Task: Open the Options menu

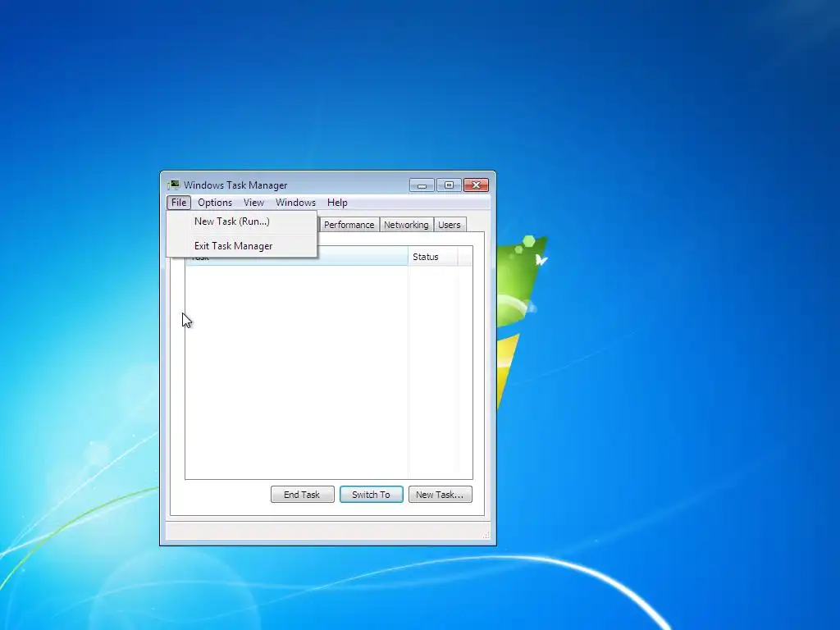Action: [215, 203]
